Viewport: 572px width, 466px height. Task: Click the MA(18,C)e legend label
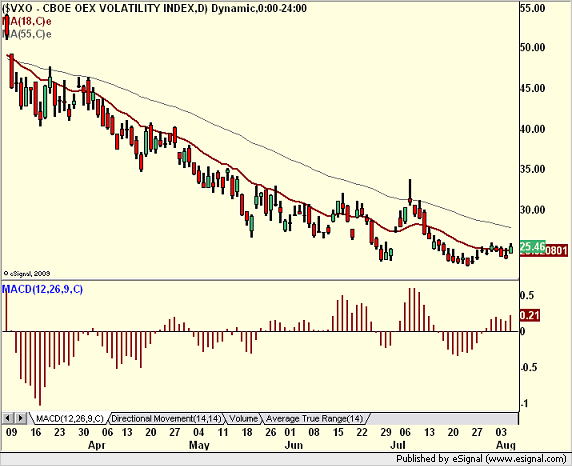pyautogui.click(x=27, y=22)
